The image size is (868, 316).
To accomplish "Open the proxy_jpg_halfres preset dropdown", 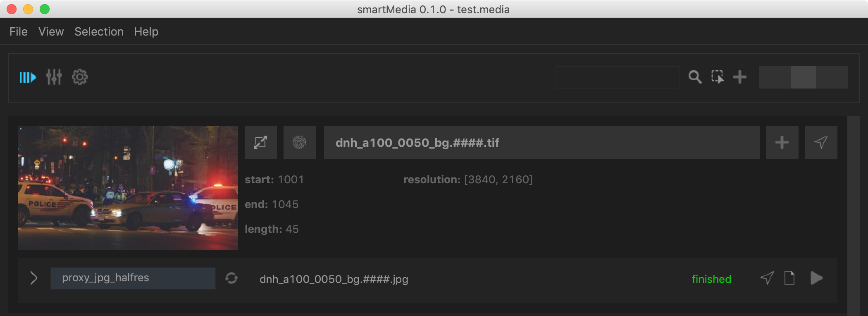I will click(133, 278).
